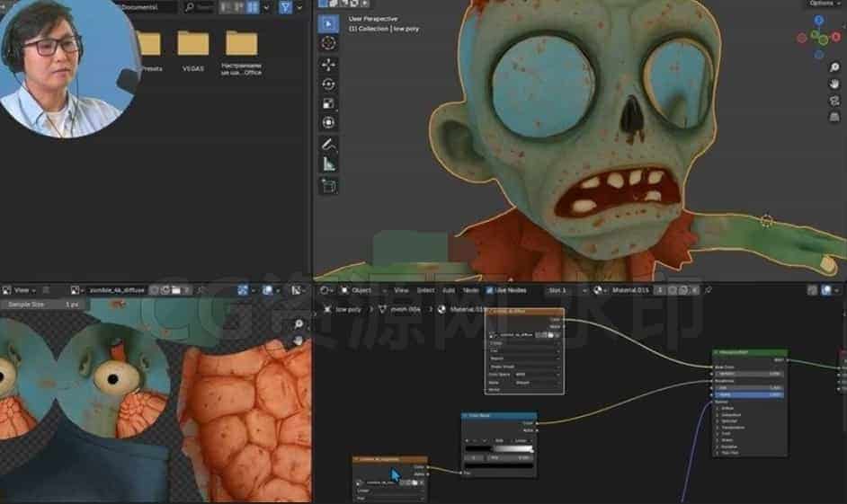Viewport: 847px width, 504px height.
Task: Open the View menu in shader editor
Action: [x=401, y=290]
